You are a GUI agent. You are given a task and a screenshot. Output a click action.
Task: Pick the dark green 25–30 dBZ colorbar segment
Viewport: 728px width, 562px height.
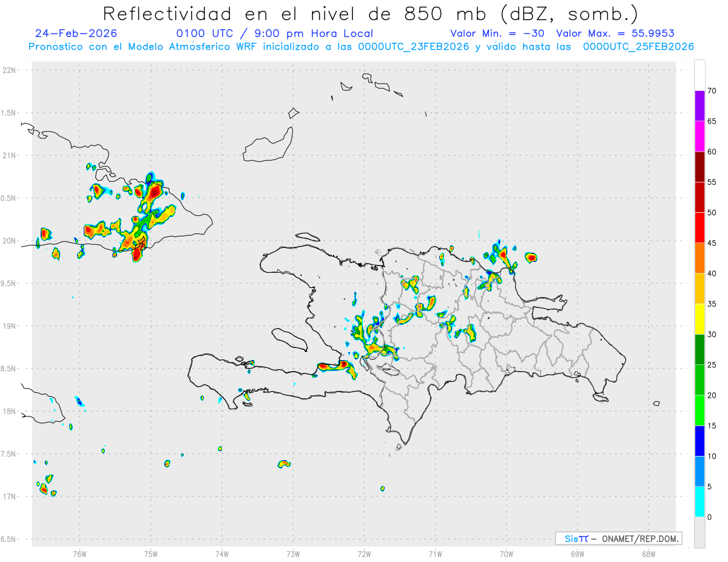click(x=699, y=349)
